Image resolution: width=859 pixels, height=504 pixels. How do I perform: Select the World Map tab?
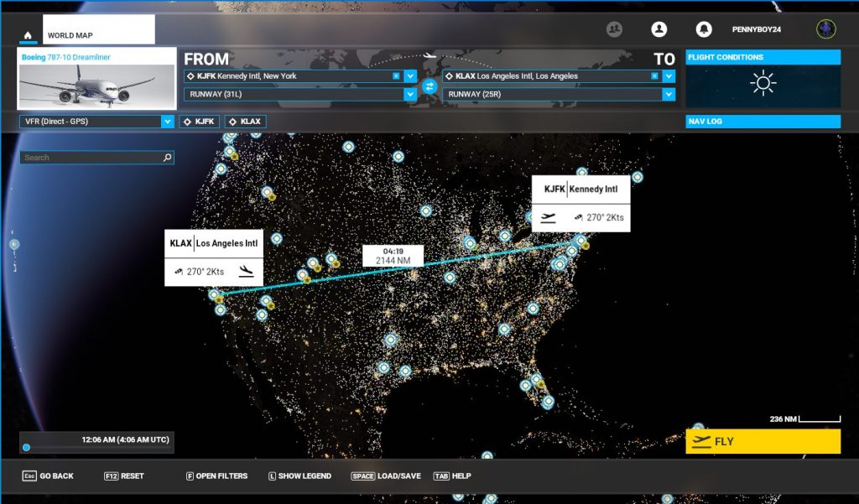(x=99, y=29)
